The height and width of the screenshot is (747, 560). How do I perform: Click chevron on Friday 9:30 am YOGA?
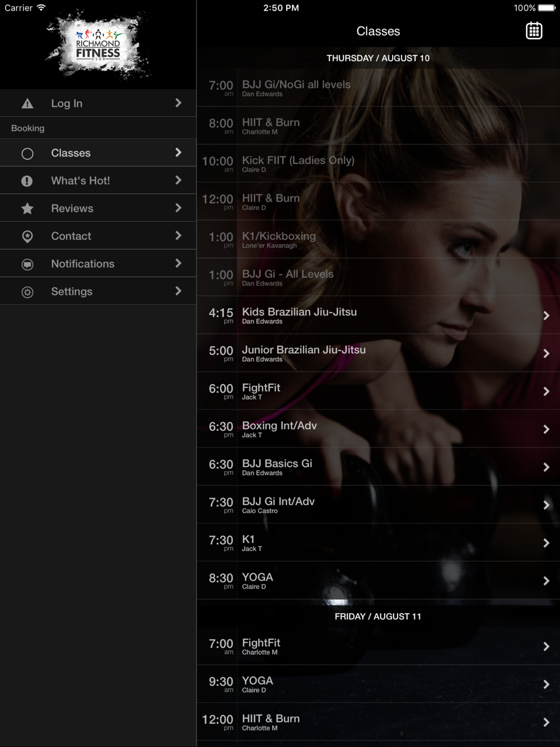546,684
